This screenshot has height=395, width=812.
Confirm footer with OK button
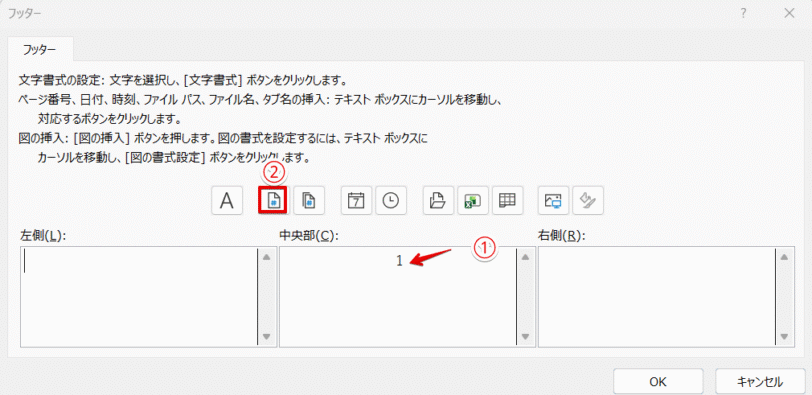[x=658, y=382]
